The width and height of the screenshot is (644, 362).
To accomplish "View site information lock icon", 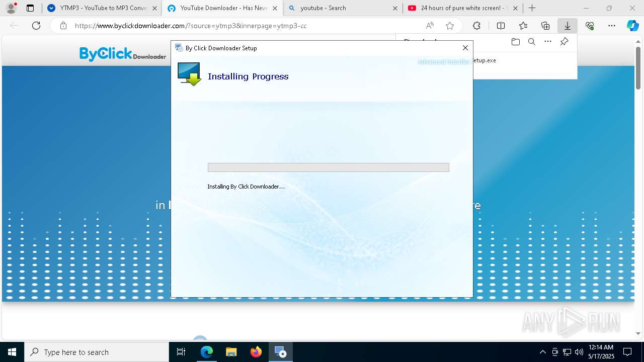I will click(63, 26).
